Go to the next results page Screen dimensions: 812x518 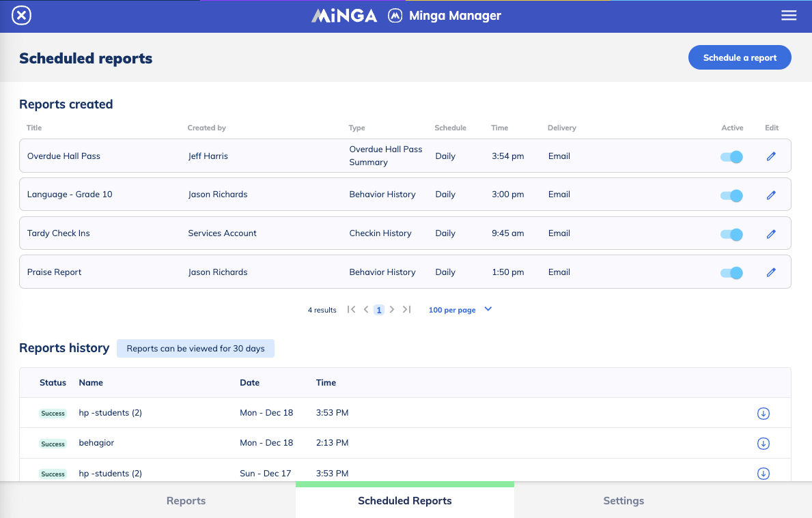(x=392, y=309)
